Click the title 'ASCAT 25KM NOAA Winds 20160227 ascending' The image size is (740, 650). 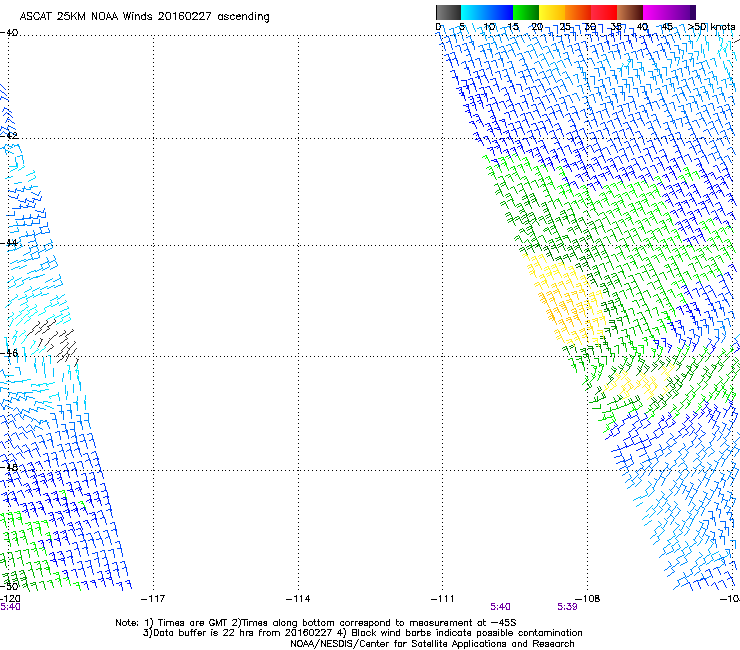pos(144,17)
